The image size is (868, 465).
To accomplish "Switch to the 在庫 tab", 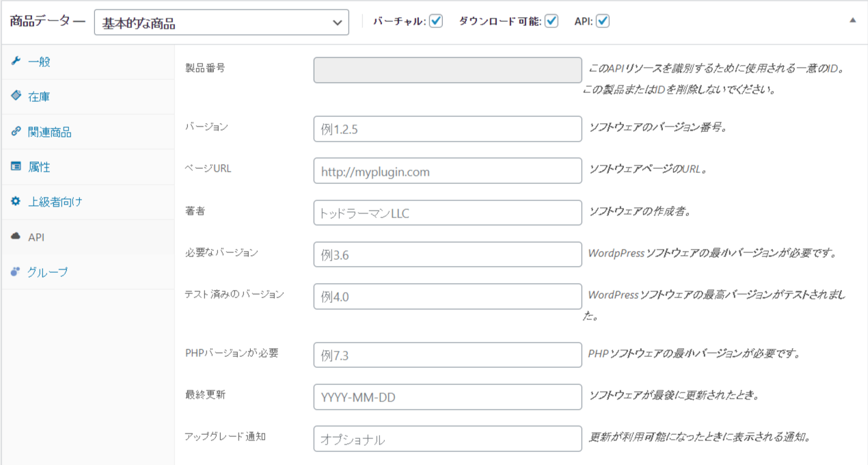I will pyautogui.click(x=39, y=97).
